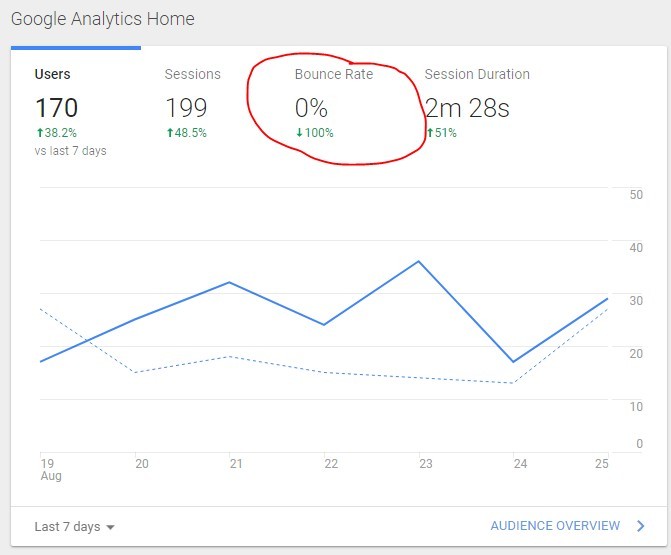Image resolution: width=671 pixels, height=555 pixels.
Task: Click the 170 users value
Action: click(x=56, y=107)
